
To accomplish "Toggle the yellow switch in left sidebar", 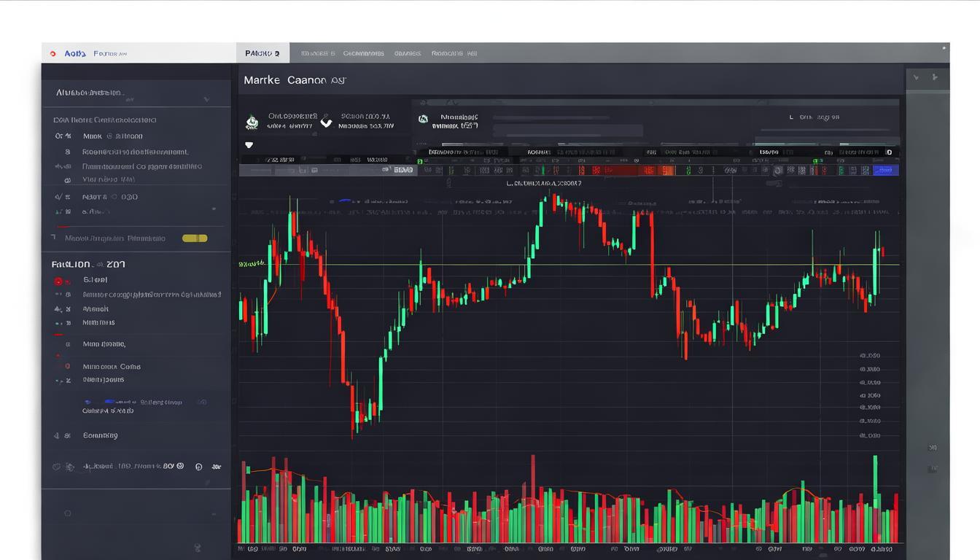I will [x=195, y=238].
